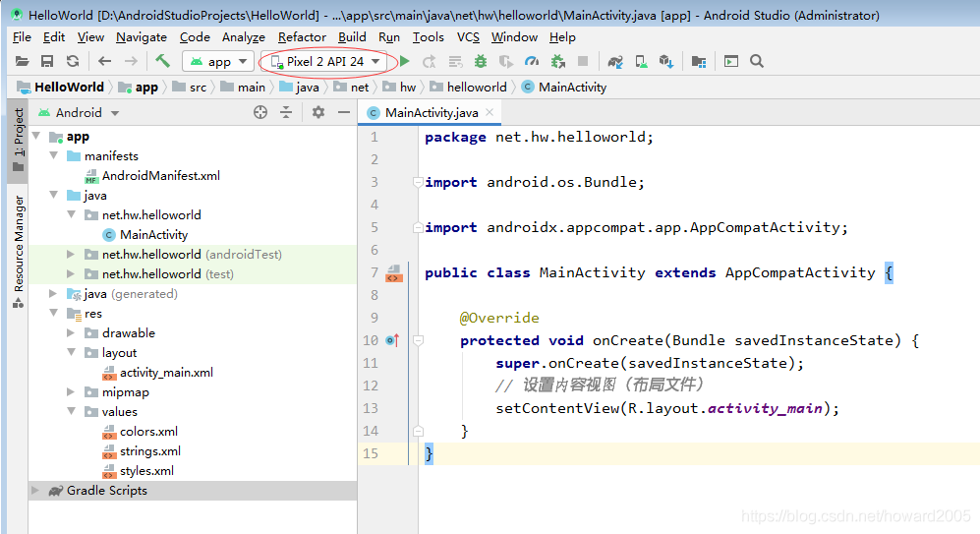Click the Sync/reload toolbar icon

click(73, 61)
